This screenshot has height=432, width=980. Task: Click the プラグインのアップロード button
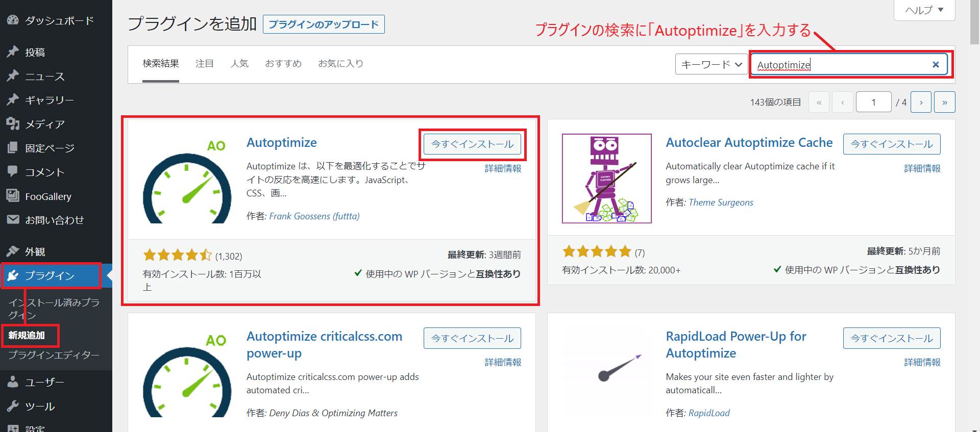[x=324, y=24]
